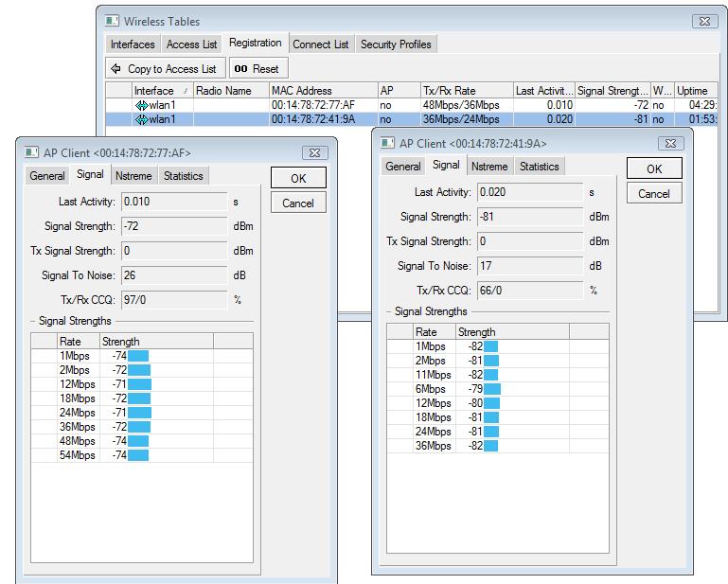Click the 36Mbps -82 strength bar

[x=490, y=446]
